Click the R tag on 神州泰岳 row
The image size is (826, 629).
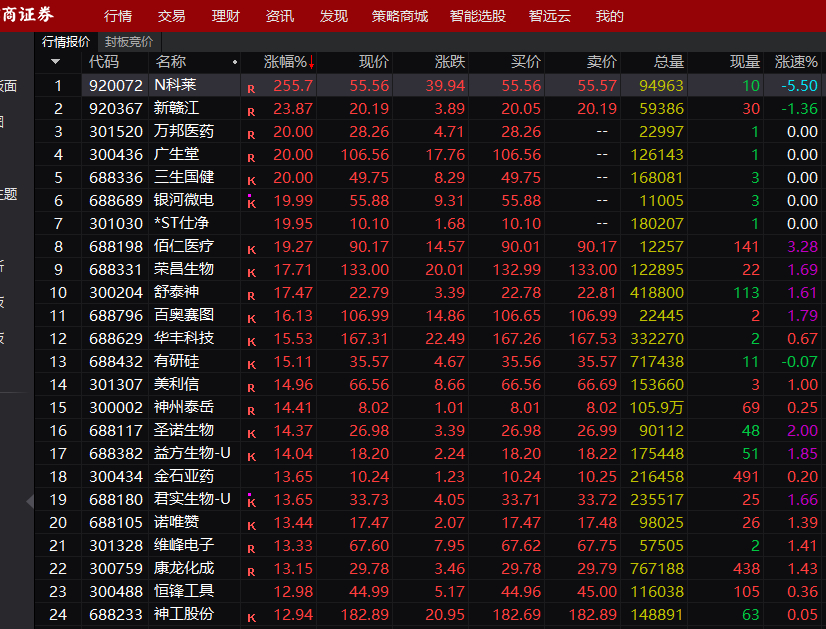[251, 411]
